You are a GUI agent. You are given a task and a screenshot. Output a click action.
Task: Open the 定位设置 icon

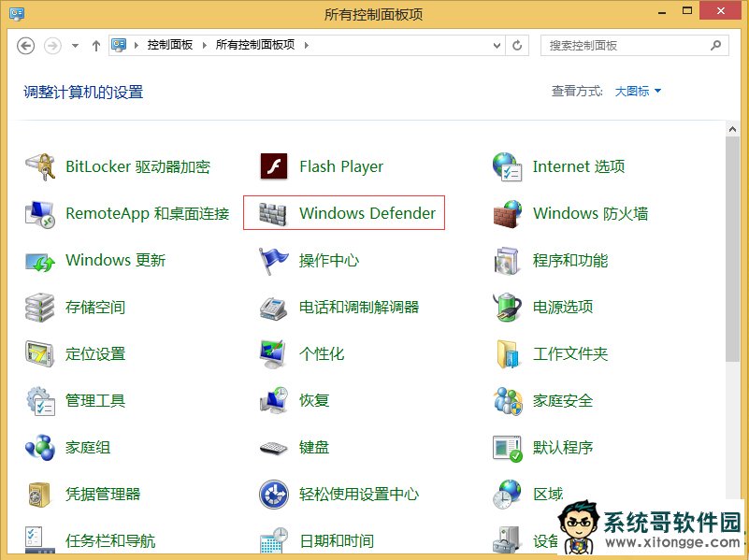(x=40, y=353)
